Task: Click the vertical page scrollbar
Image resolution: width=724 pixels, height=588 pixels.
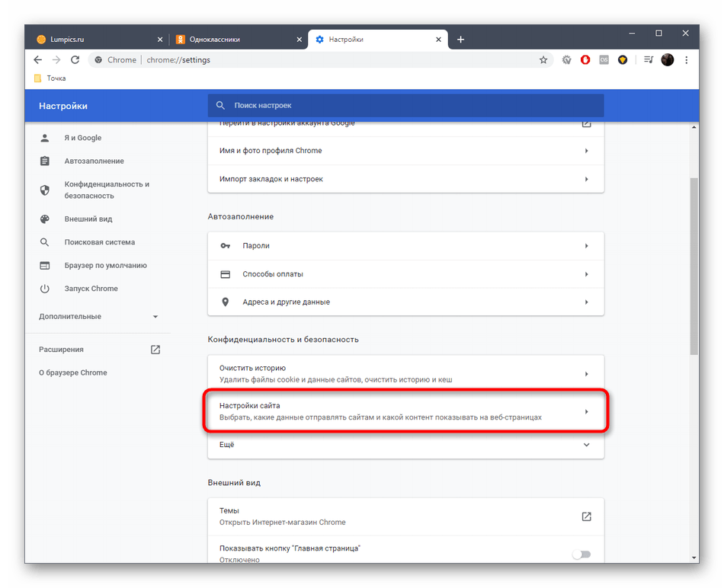Action: [694, 267]
